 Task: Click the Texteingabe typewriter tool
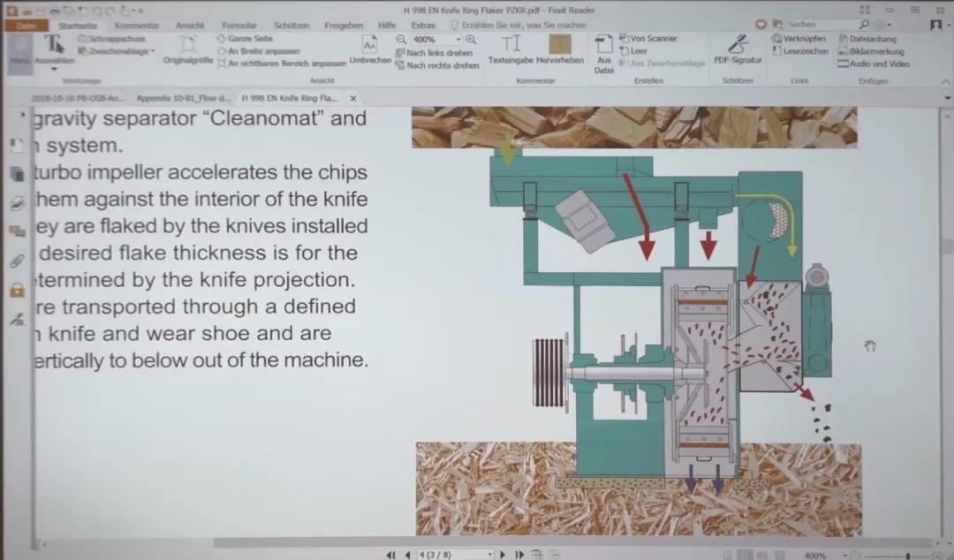click(x=510, y=49)
